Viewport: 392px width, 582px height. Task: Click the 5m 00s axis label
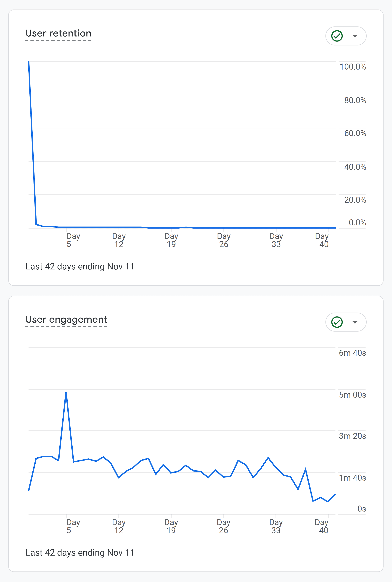352,395
